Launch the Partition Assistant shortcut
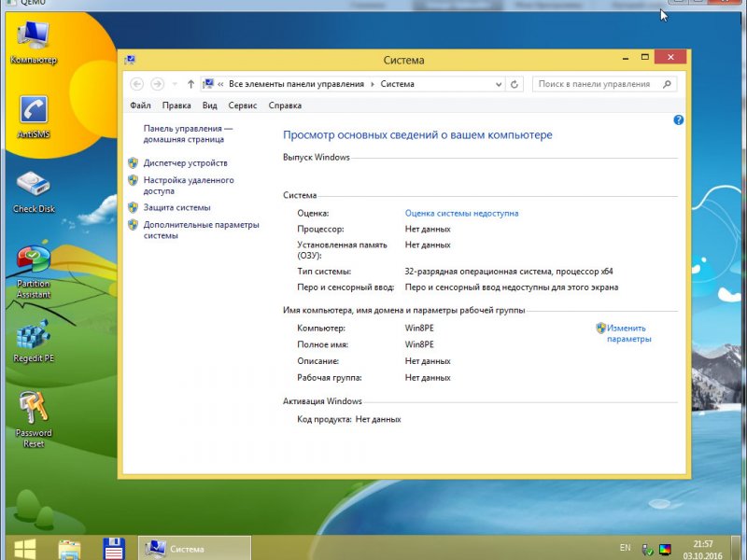This screenshot has width=747, height=560. 34,272
